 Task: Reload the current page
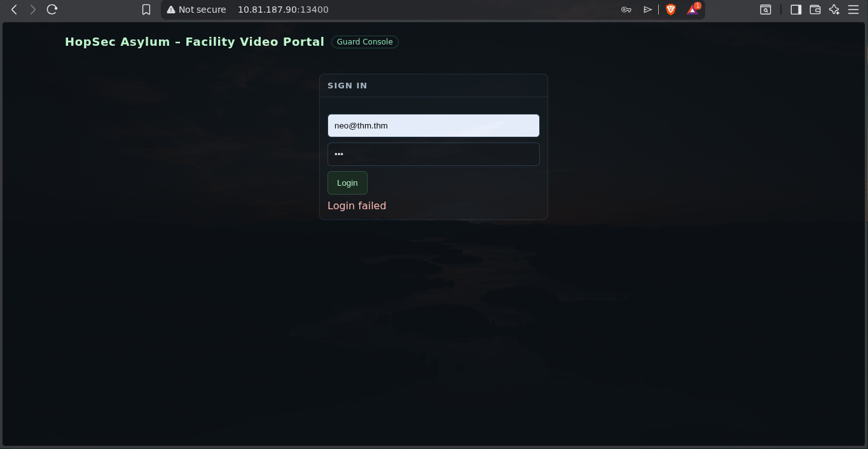point(52,10)
